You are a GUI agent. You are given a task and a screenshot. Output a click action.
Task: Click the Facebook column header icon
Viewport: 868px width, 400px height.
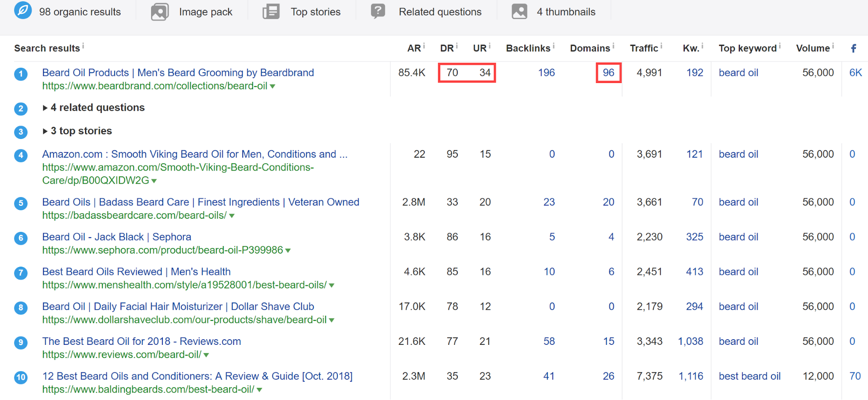[853, 48]
